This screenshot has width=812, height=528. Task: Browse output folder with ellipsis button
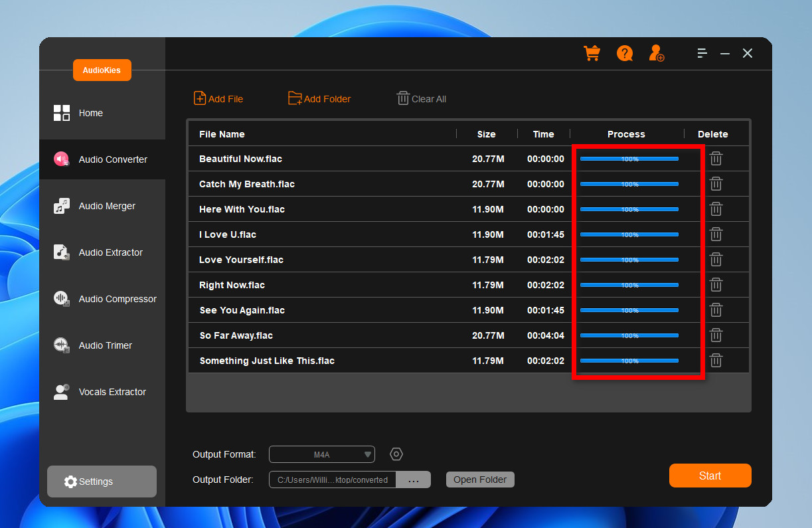pos(414,480)
